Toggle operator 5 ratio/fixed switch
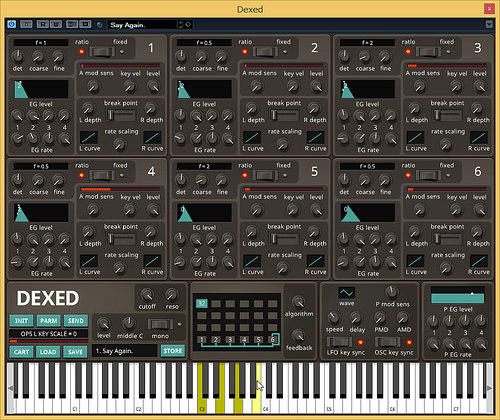The height and width of the screenshot is (420, 500). coord(265,175)
